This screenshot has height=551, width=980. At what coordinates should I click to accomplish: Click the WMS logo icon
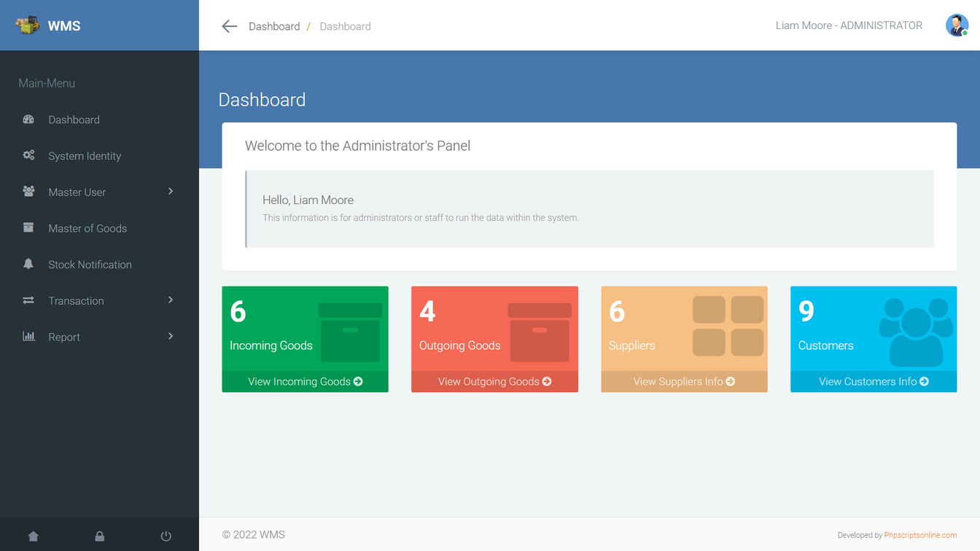(28, 26)
